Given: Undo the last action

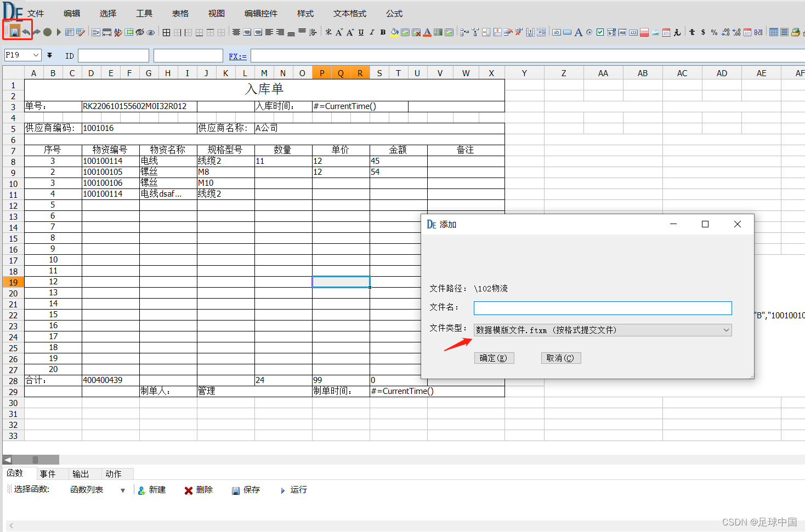Looking at the screenshot, I should coord(25,32).
